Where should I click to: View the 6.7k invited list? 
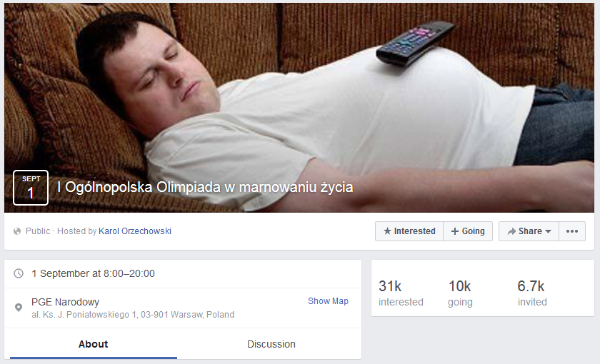pyautogui.click(x=532, y=293)
